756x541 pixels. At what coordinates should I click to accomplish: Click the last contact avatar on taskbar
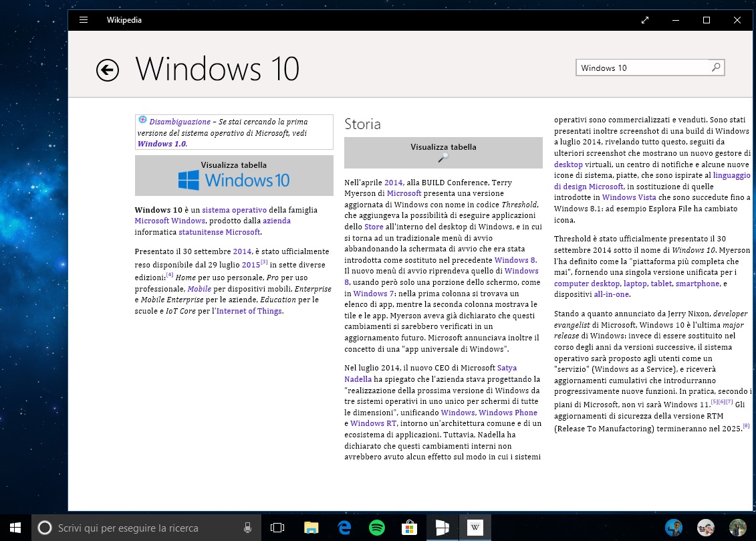point(737,528)
